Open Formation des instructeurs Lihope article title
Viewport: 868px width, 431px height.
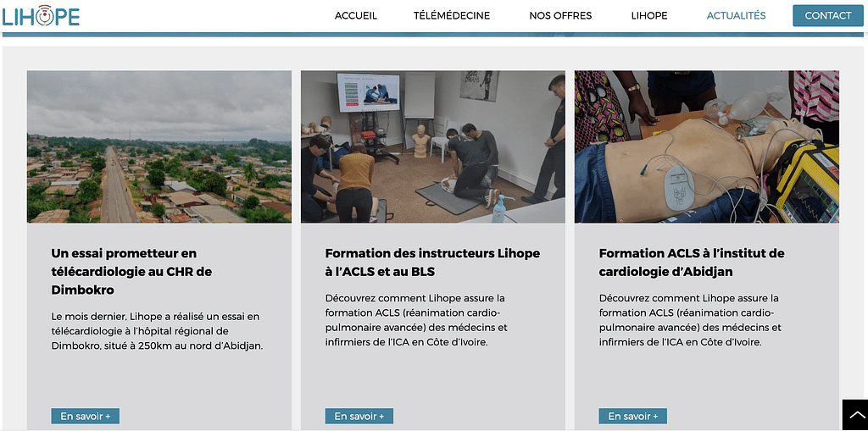click(x=432, y=262)
